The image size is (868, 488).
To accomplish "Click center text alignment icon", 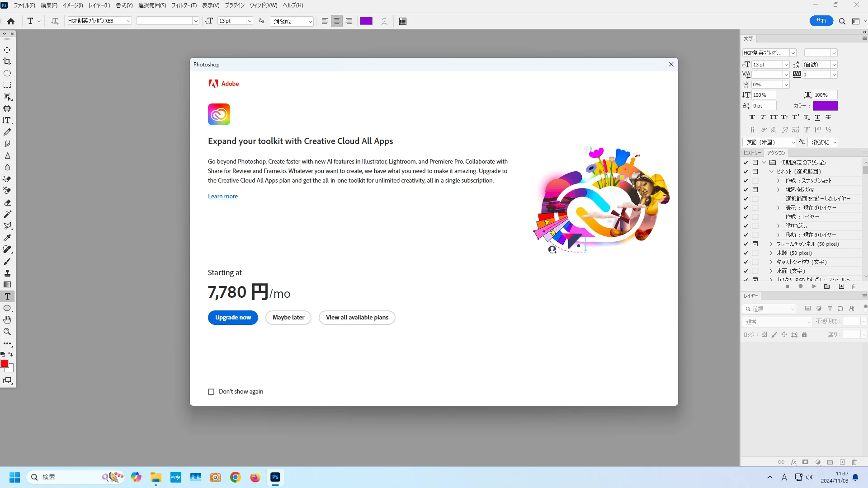I will tap(337, 21).
